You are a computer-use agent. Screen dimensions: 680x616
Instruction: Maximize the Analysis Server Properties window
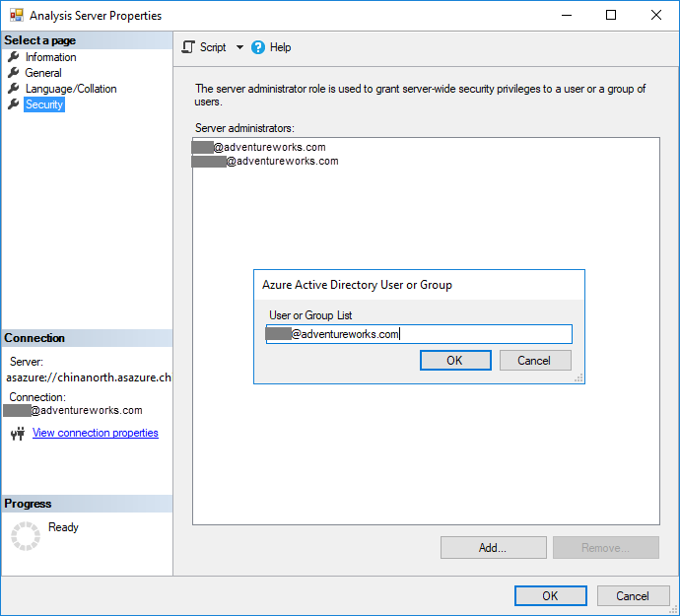[x=611, y=15]
